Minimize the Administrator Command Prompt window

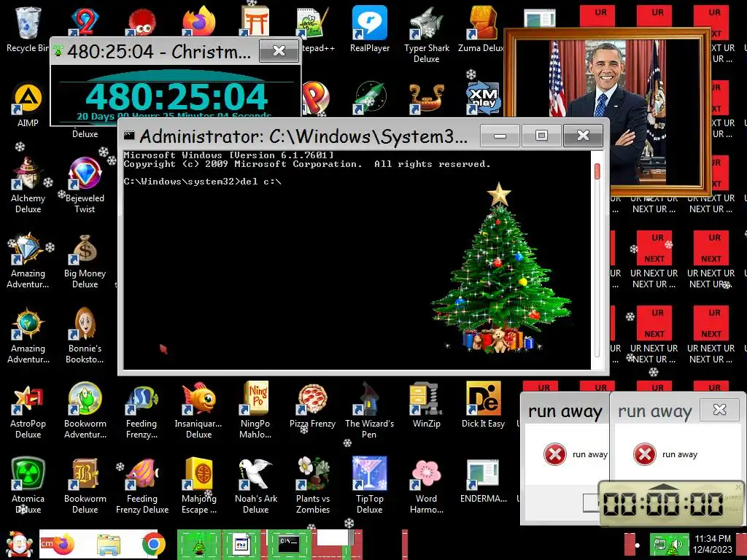click(500, 136)
